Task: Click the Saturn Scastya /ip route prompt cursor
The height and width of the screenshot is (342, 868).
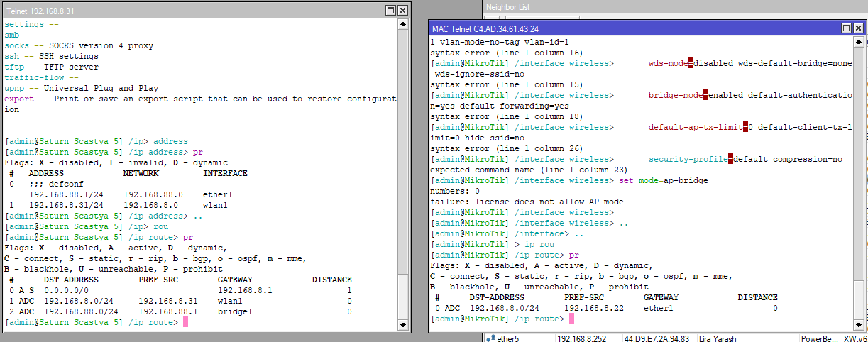Action: (186, 323)
